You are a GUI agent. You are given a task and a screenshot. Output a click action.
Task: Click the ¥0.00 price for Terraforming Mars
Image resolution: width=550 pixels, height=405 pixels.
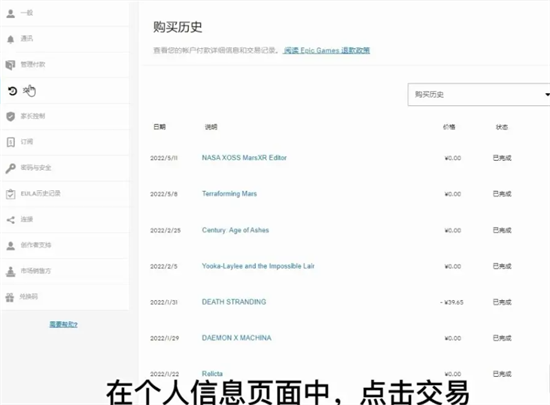[x=453, y=194]
